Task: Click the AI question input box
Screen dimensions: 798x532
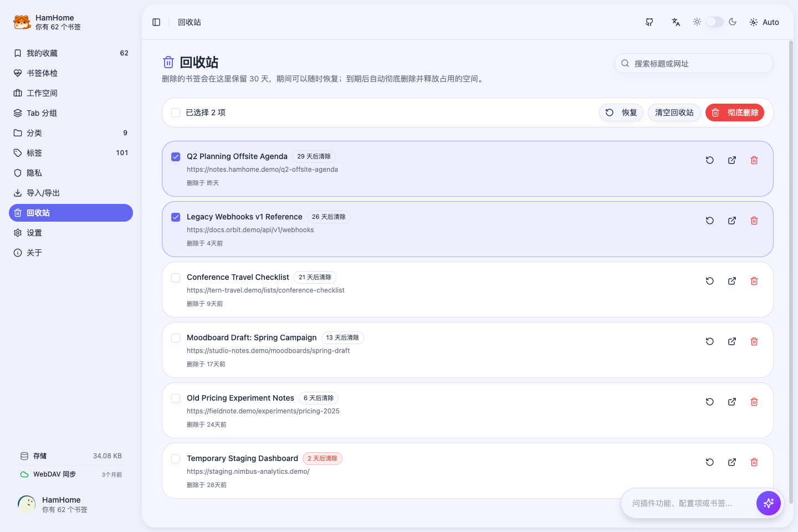Action: point(688,503)
